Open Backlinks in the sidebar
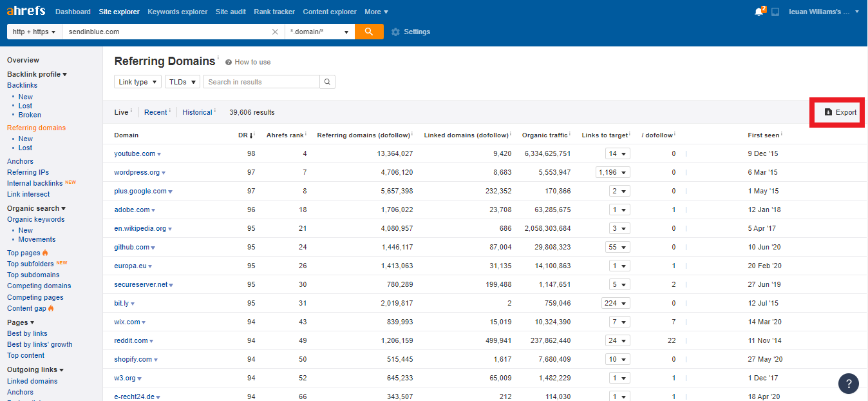 pos(23,85)
